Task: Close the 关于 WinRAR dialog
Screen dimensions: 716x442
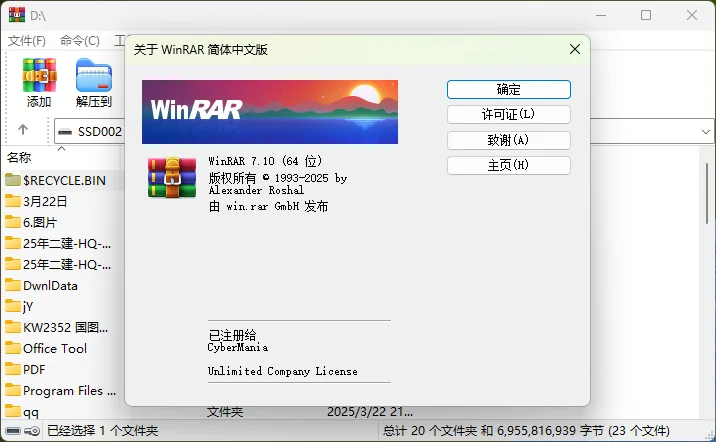Action: click(574, 49)
